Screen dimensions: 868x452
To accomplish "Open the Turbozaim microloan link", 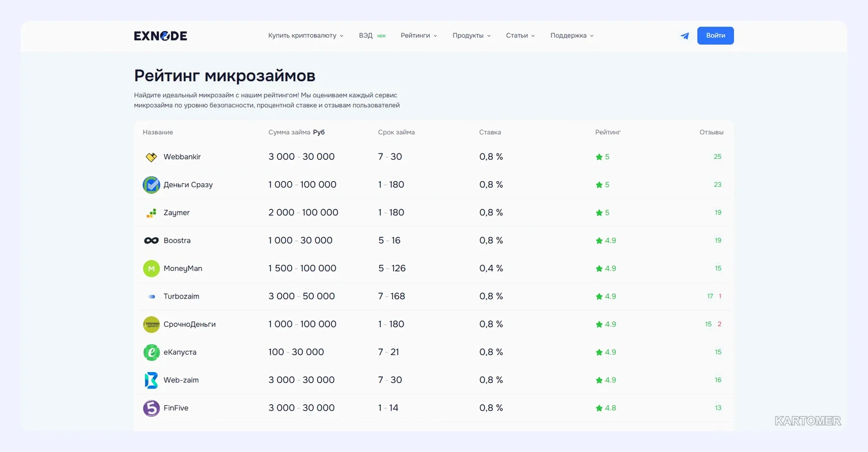I will [181, 296].
